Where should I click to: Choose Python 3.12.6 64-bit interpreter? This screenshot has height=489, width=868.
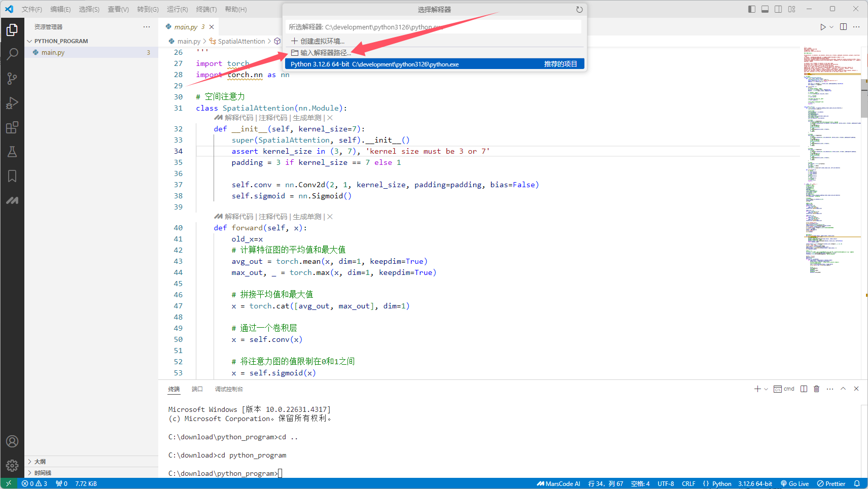click(435, 64)
